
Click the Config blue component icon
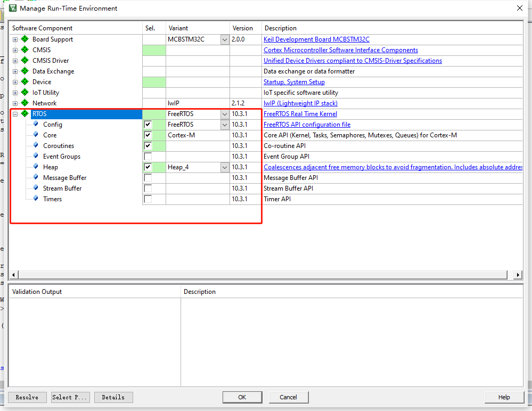point(36,124)
